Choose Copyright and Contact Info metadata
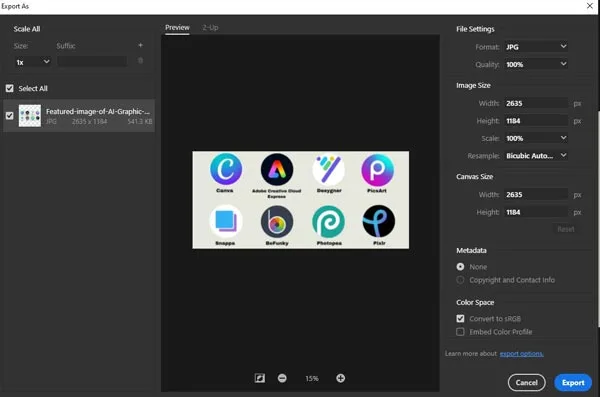This screenshot has height=397, width=600. (x=460, y=280)
